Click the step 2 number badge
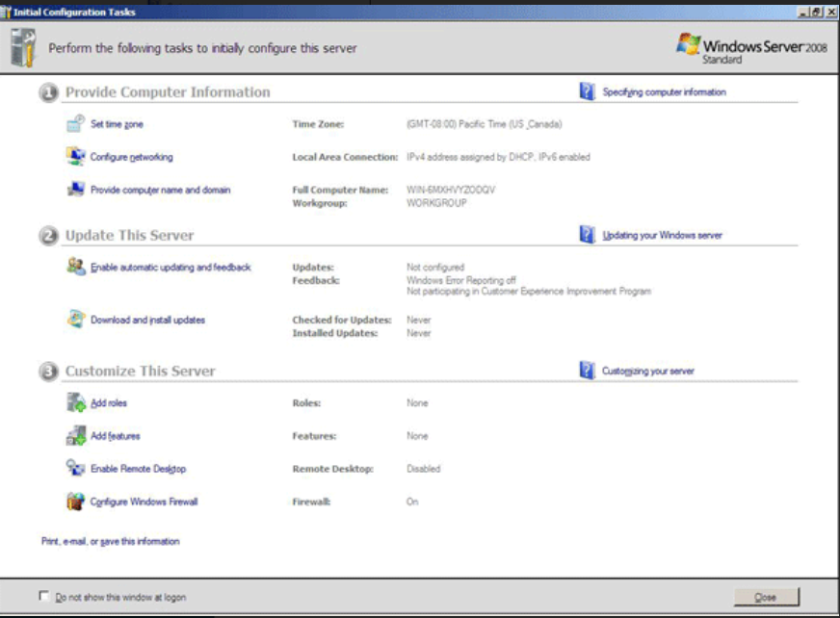This screenshot has height=618, width=840. [48, 236]
